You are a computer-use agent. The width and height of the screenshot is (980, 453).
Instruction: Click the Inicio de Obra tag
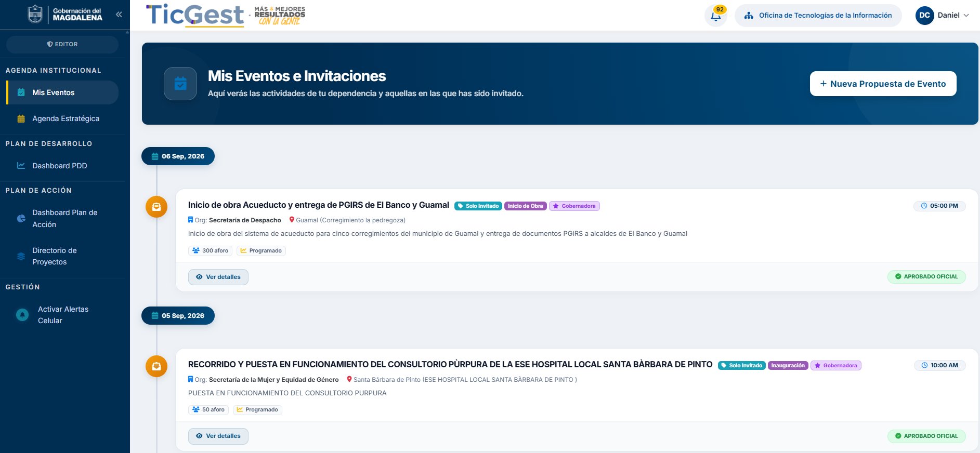[x=526, y=206]
